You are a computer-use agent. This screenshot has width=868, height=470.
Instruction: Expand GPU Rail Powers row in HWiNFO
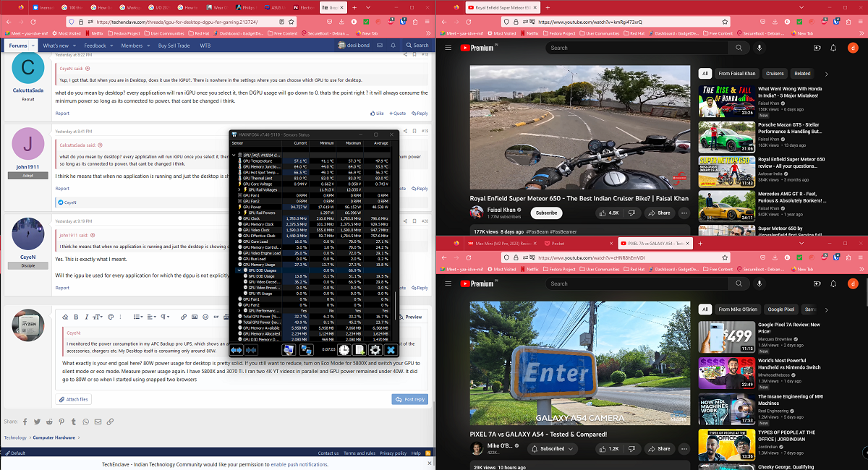pos(240,213)
